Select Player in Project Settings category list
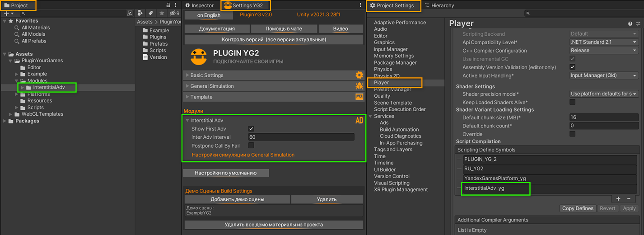The image size is (644, 235). pos(381,83)
